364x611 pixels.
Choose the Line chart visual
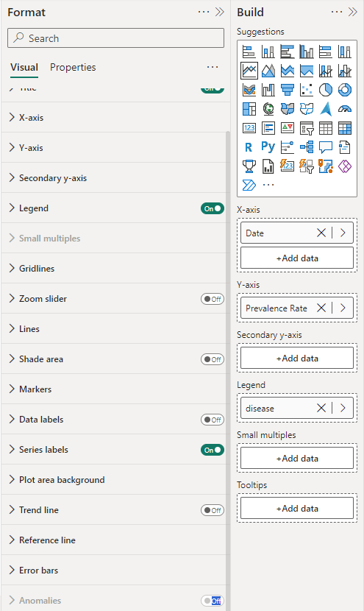pyautogui.click(x=249, y=71)
